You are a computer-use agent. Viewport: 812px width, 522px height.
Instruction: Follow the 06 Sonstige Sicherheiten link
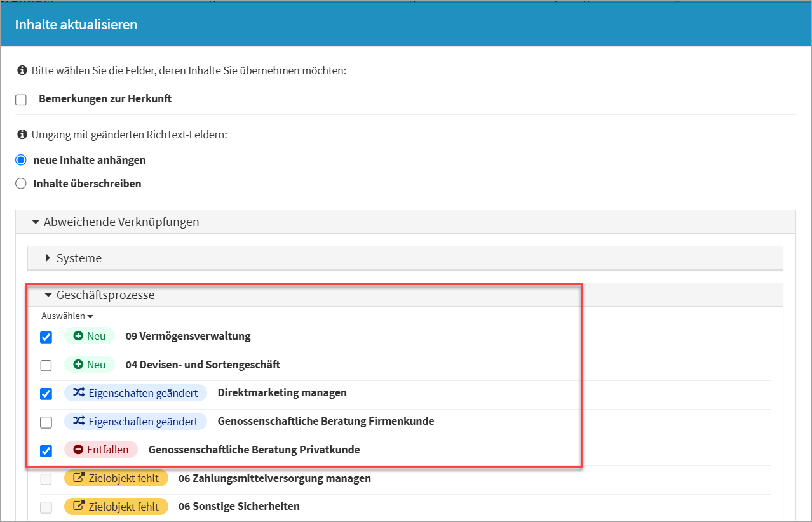(239, 506)
